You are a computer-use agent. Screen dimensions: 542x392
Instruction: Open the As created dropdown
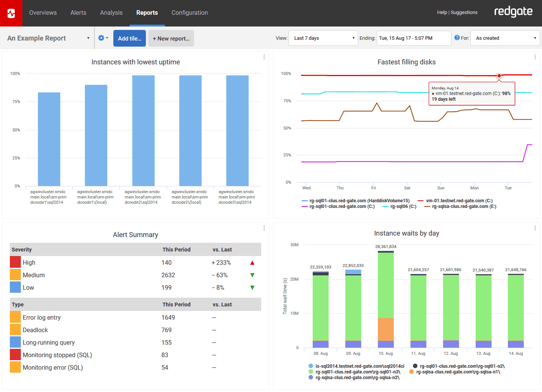coord(504,38)
